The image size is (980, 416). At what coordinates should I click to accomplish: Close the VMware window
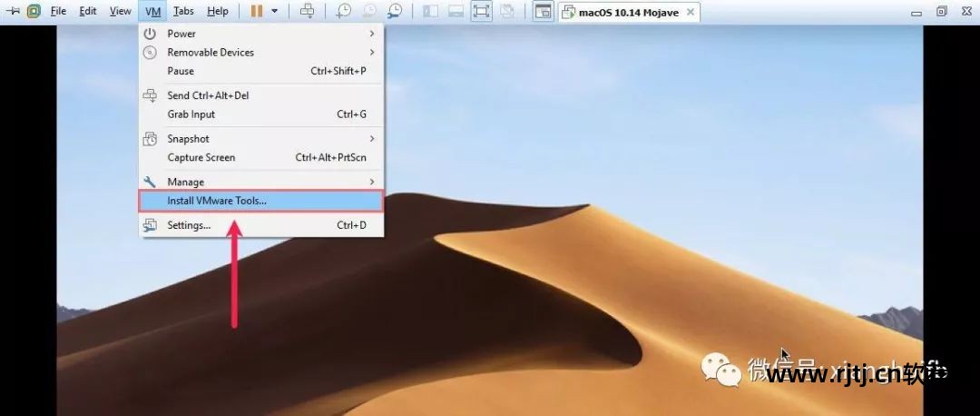pos(966,11)
